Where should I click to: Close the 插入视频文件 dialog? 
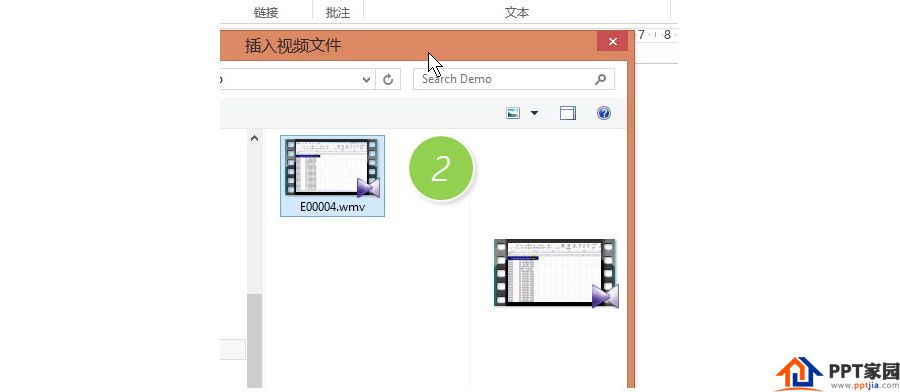coord(612,41)
